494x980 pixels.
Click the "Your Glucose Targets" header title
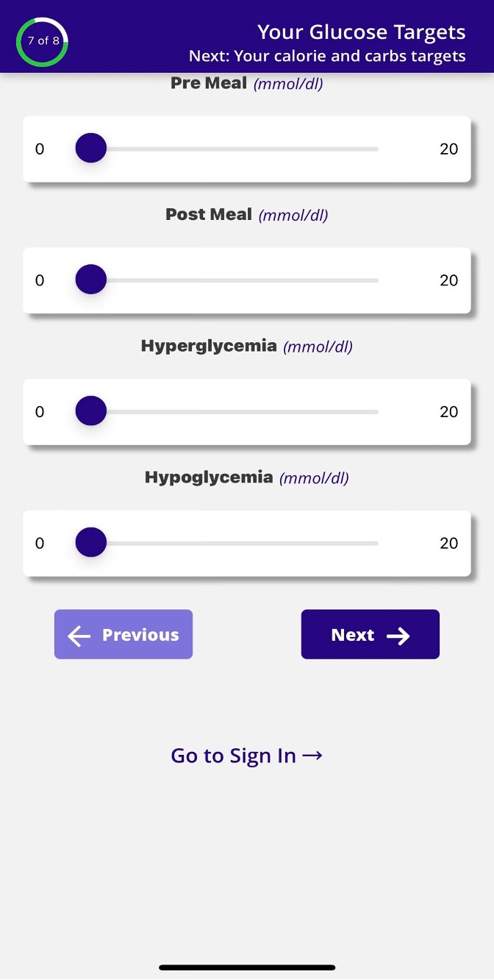pos(361,32)
